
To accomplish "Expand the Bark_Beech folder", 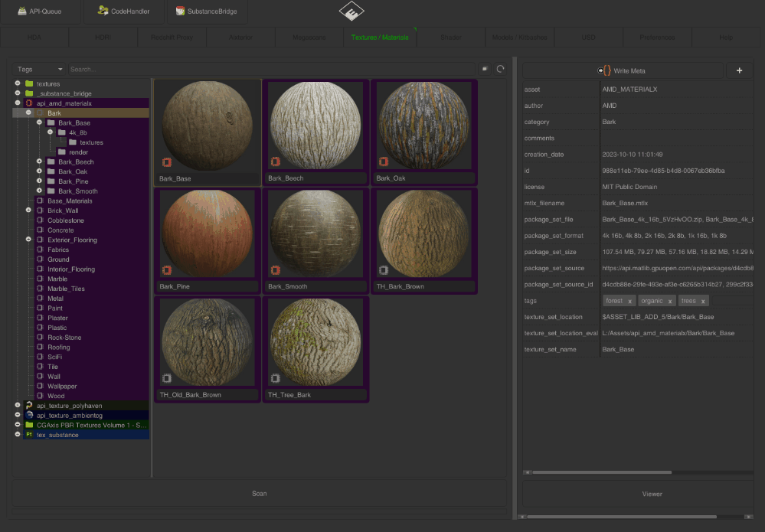I will pyautogui.click(x=40, y=162).
